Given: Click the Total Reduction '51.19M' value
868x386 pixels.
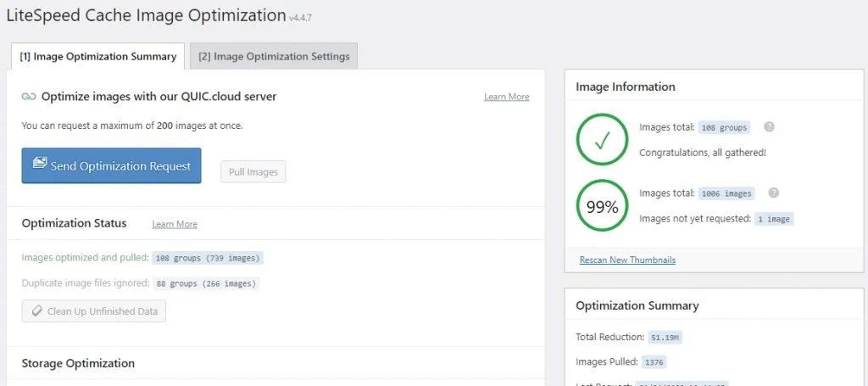Looking at the screenshot, I should pos(665,338).
